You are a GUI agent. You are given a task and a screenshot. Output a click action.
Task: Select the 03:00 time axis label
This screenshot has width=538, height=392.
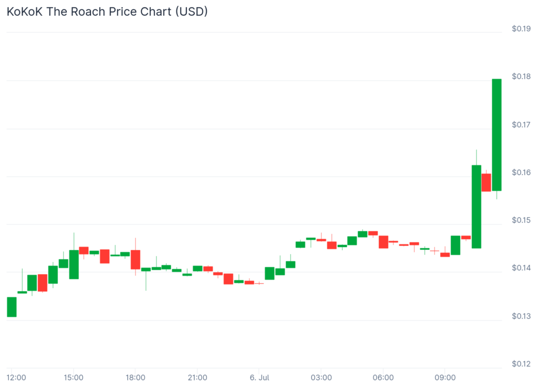pyautogui.click(x=321, y=378)
